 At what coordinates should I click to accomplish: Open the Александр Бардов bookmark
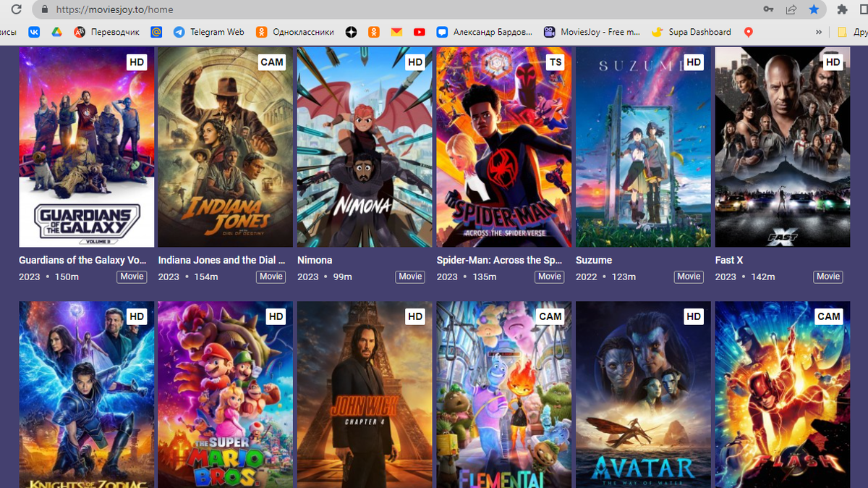[485, 32]
